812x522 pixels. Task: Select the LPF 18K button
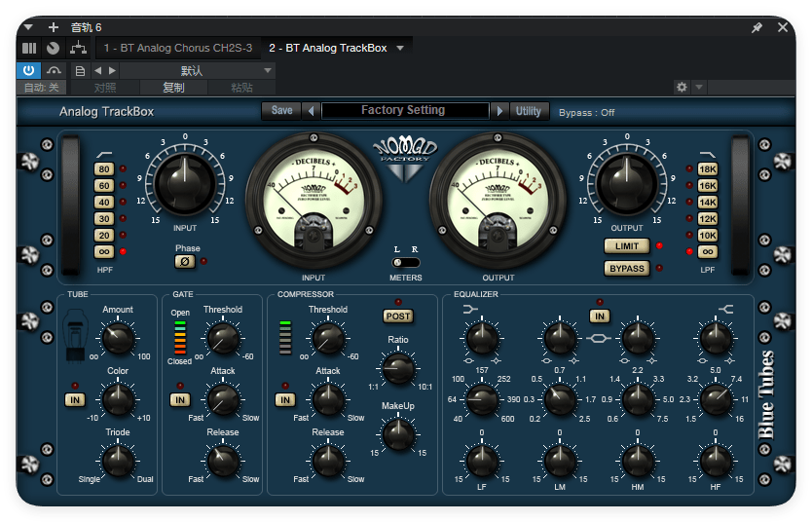[708, 168]
